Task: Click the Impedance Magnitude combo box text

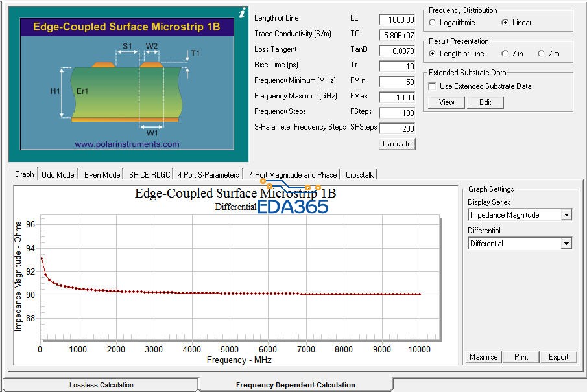Action: [x=505, y=215]
